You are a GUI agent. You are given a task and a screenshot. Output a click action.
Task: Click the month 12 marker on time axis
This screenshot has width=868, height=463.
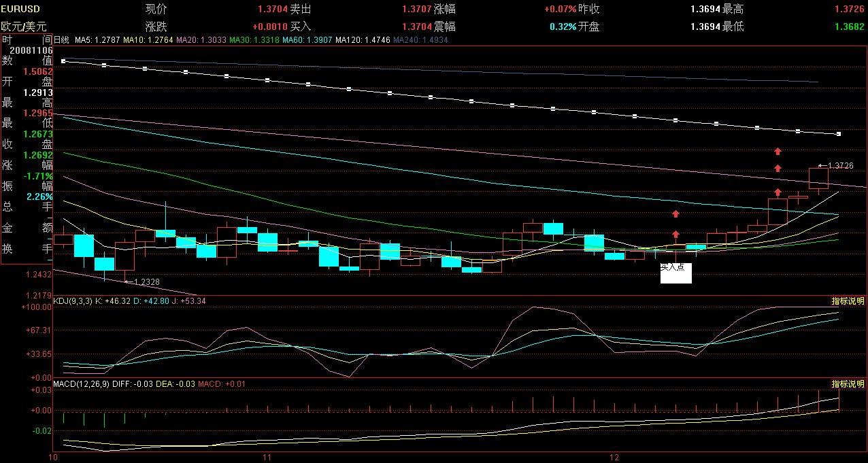click(616, 456)
